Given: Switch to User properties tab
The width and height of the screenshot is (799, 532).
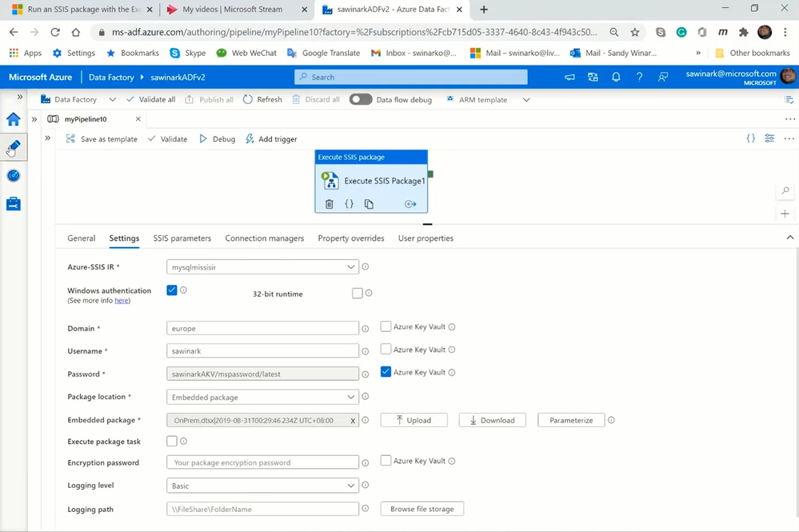Looking at the screenshot, I should pos(426,238).
